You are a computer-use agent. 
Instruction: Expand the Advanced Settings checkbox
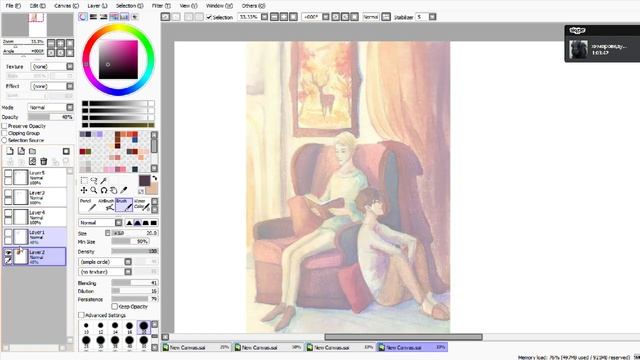(81, 315)
